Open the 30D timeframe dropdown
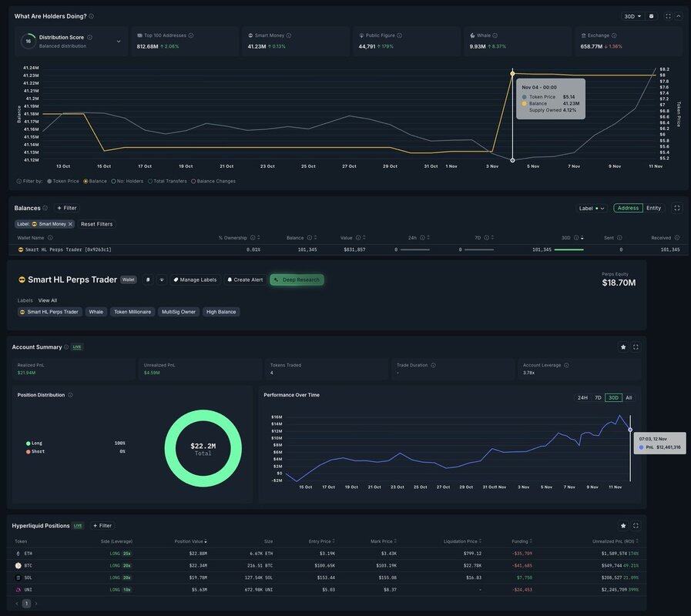691x616 pixels. pos(632,16)
